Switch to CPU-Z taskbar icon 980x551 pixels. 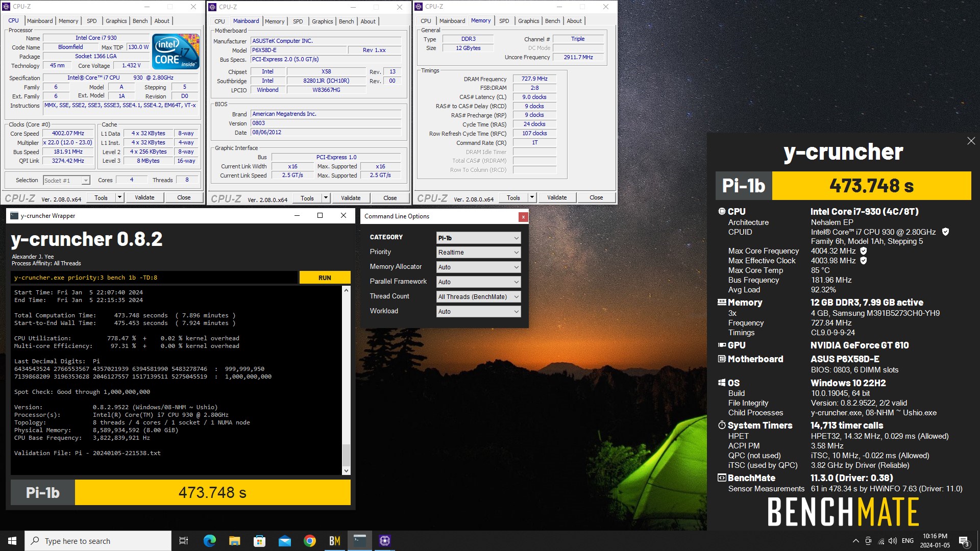pos(384,541)
